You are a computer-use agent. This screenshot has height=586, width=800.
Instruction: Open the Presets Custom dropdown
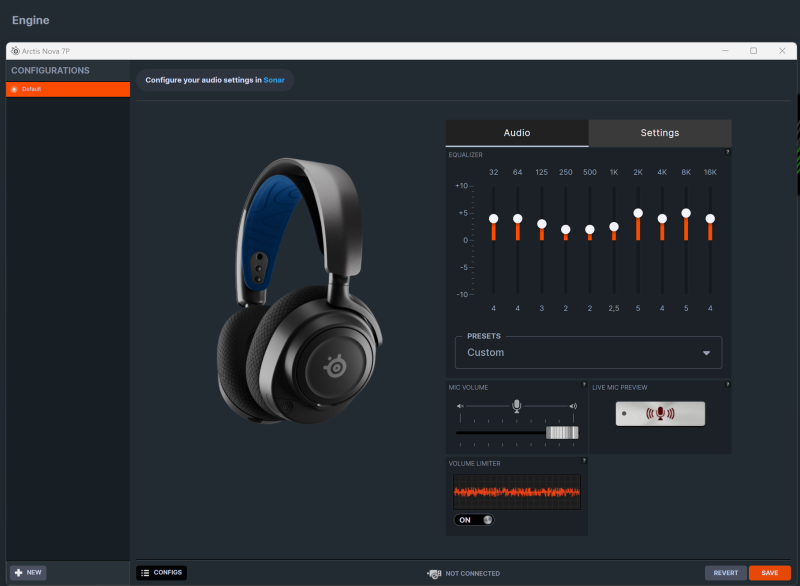coord(588,352)
